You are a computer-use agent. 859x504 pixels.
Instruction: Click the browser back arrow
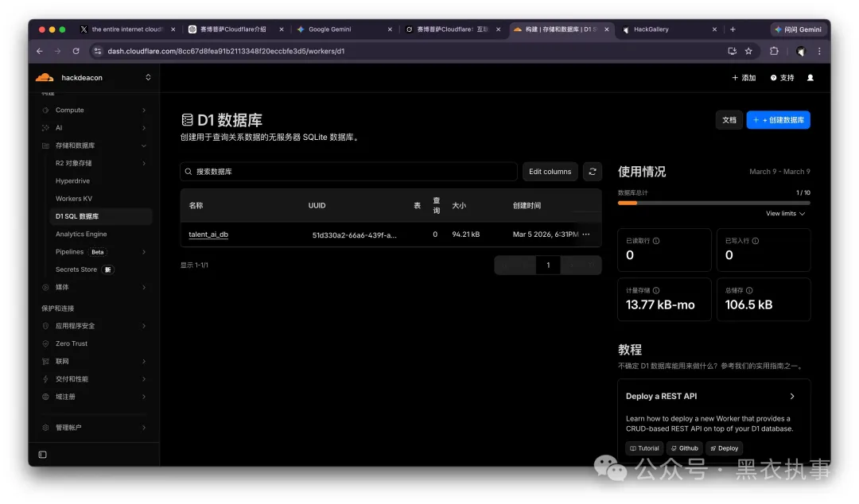tap(40, 51)
